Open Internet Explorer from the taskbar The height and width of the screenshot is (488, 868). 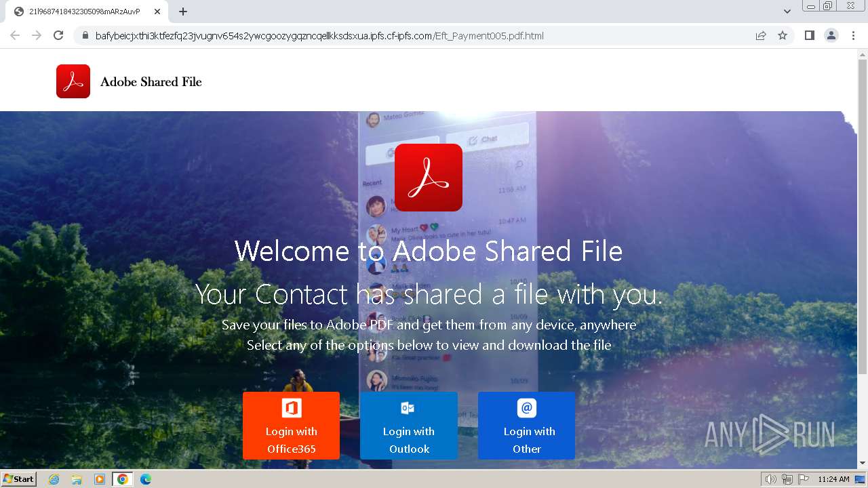click(x=54, y=479)
